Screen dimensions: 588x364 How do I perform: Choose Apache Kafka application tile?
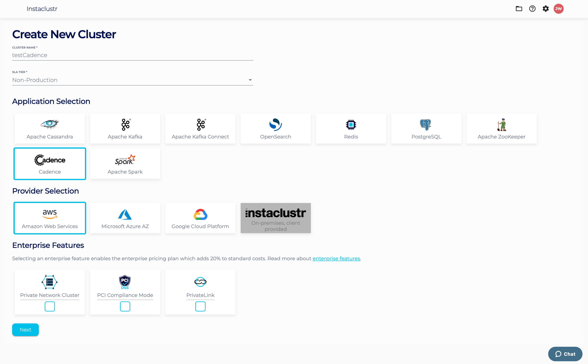click(x=125, y=128)
